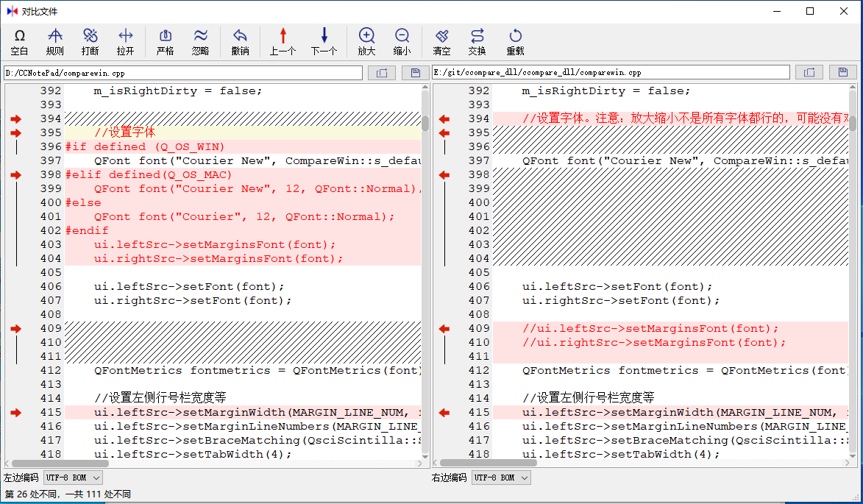Viewport: 863px width, 504px height.
Task: Jump to next difference 下一个
Action: pos(324,43)
